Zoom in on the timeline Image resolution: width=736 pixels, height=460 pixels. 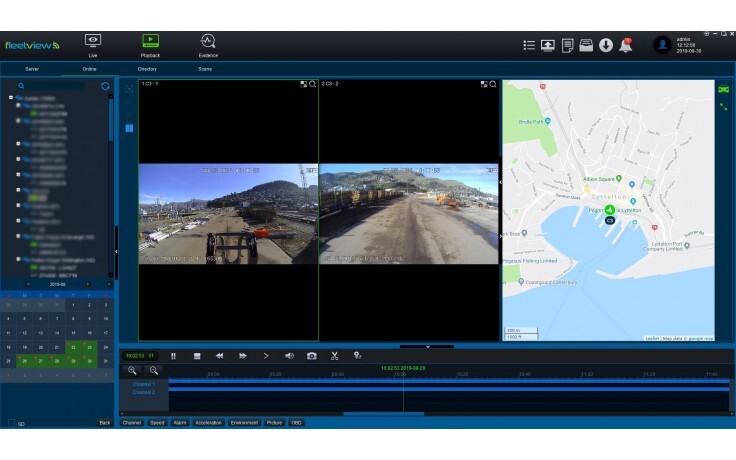132,370
